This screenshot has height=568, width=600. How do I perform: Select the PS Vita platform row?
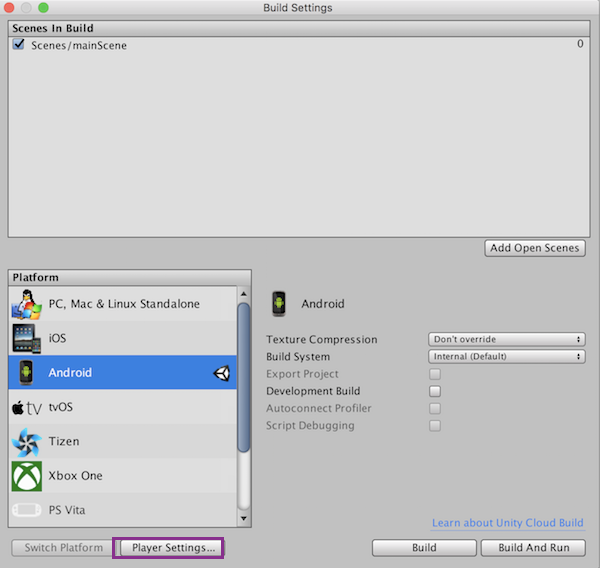pos(122,510)
